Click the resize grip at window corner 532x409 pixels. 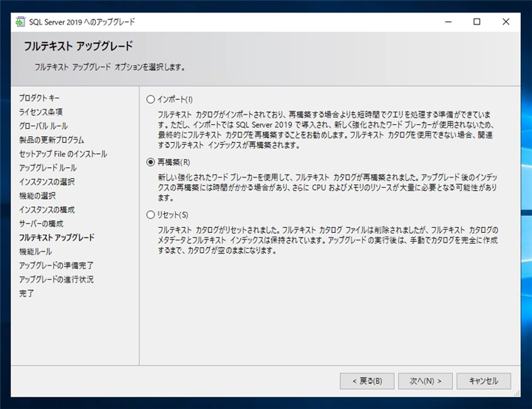516,393
